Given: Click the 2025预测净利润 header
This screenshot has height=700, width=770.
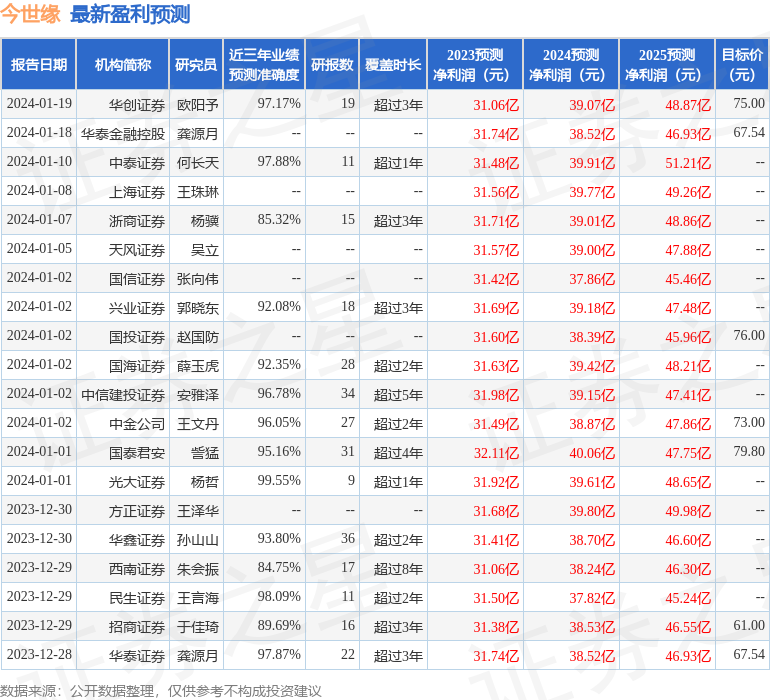Looking at the screenshot, I should (x=667, y=64).
